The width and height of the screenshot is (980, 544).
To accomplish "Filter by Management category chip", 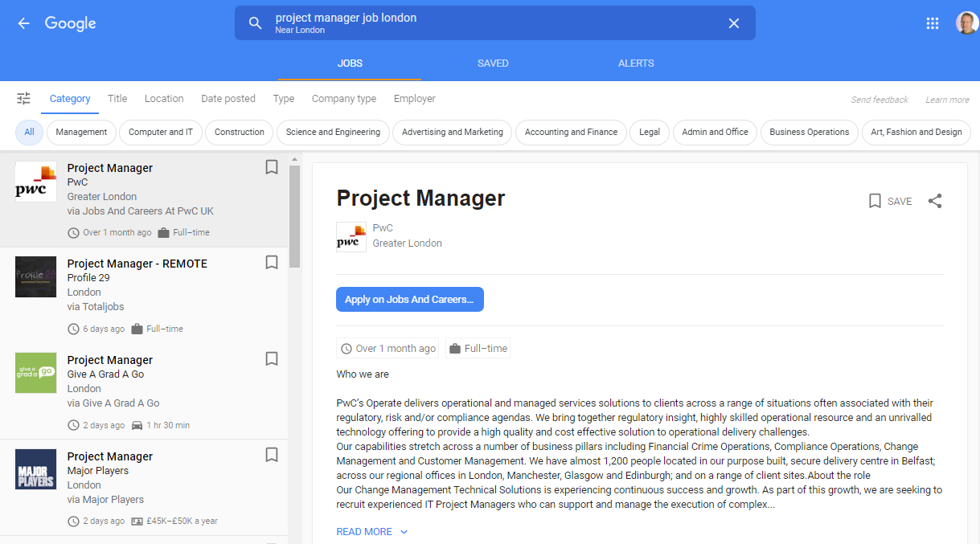I will pyautogui.click(x=81, y=133).
